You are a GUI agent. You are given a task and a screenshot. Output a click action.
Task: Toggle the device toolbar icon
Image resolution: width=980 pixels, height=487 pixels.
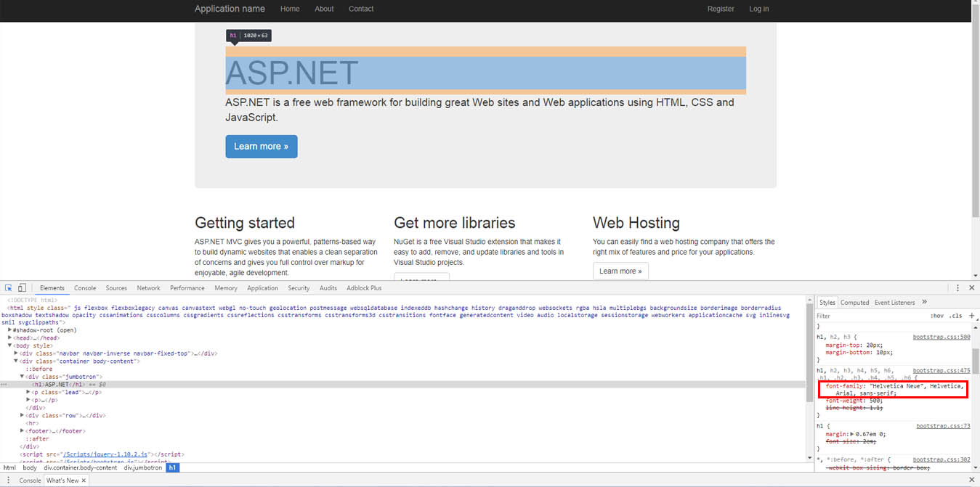[x=23, y=288]
